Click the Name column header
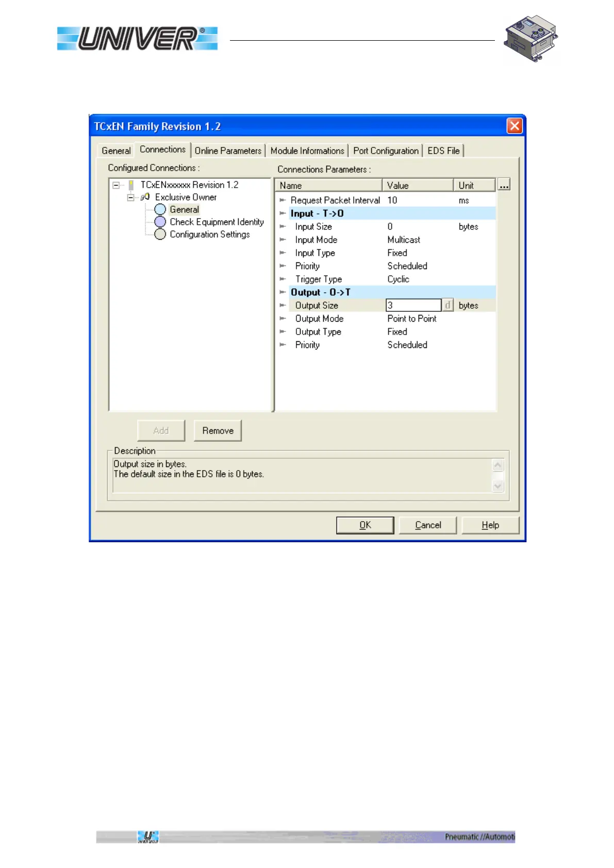Image resolution: width=614 pixels, height=868 pixels. (328, 185)
